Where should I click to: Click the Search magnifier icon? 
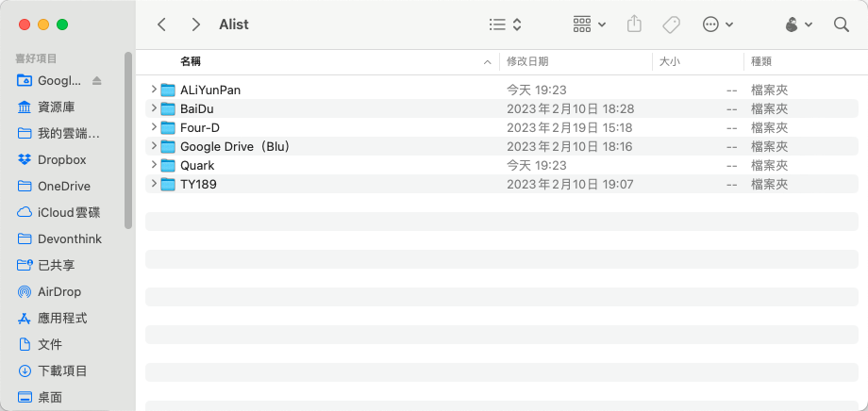pos(842,25)
